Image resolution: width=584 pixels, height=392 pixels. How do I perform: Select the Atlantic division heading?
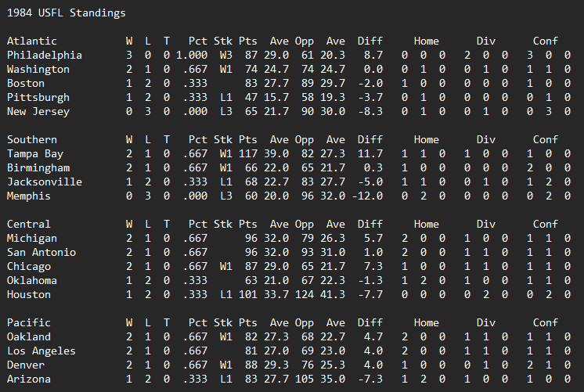(31, 41)
